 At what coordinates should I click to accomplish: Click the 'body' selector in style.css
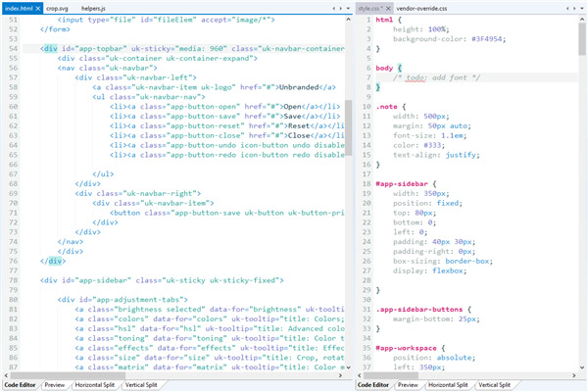[384, 68]
